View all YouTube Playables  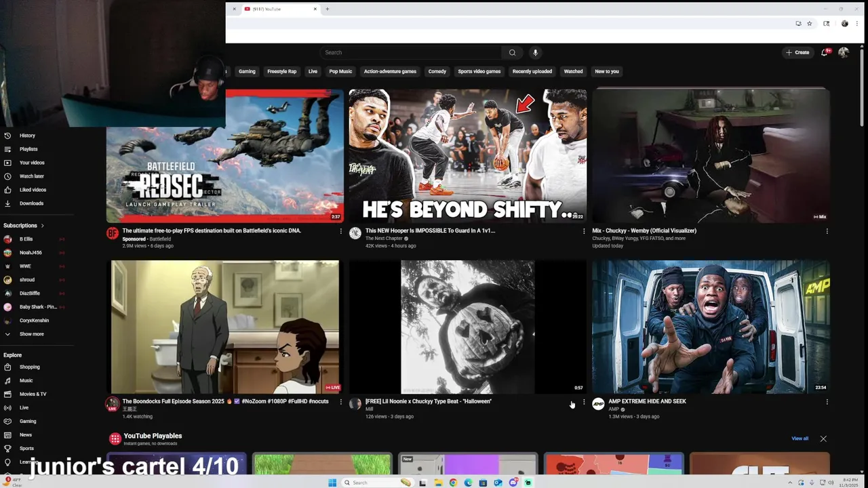pos(800,439)
